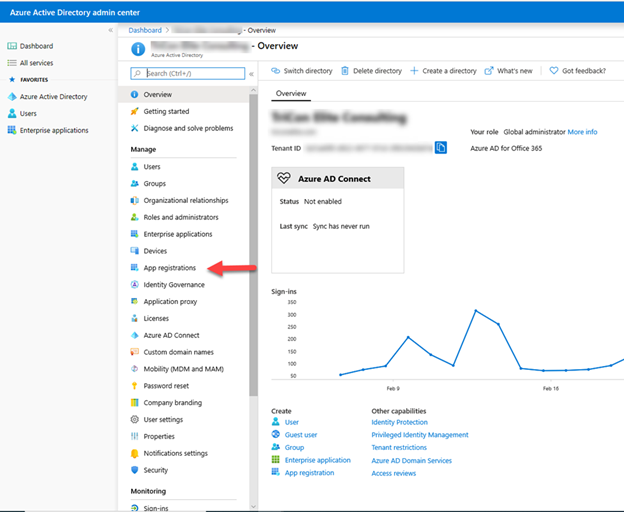Screen dimensions: 624x512
Task: Open the Groups icon under Manage
Action: (x=135, y=183)
